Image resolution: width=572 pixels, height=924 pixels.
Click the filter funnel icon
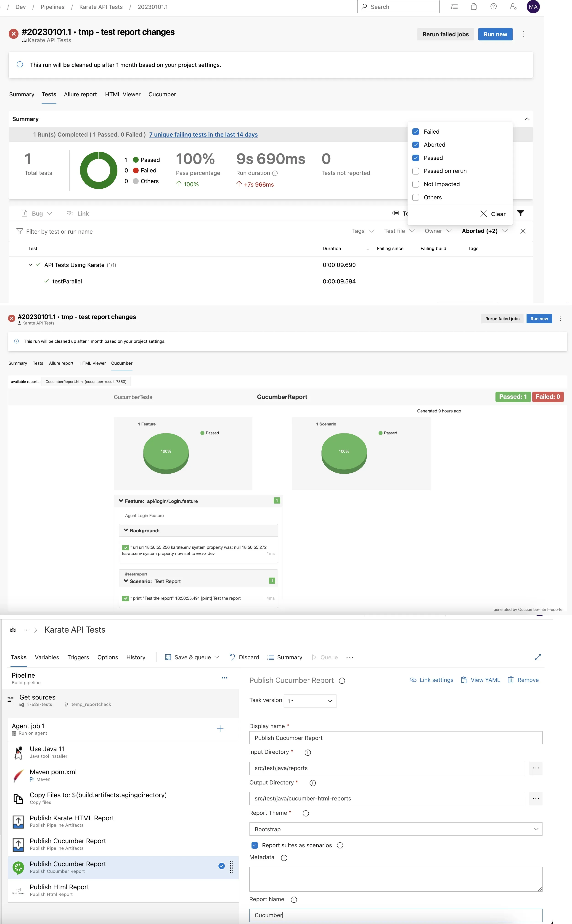tap(520, 213)
